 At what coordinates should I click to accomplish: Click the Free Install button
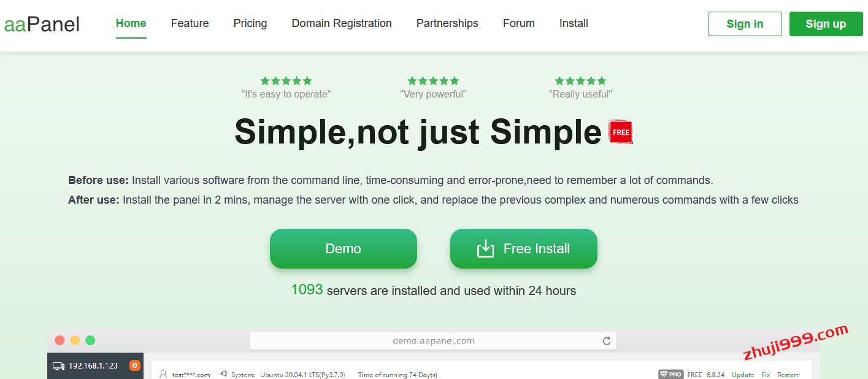point(523,248)
